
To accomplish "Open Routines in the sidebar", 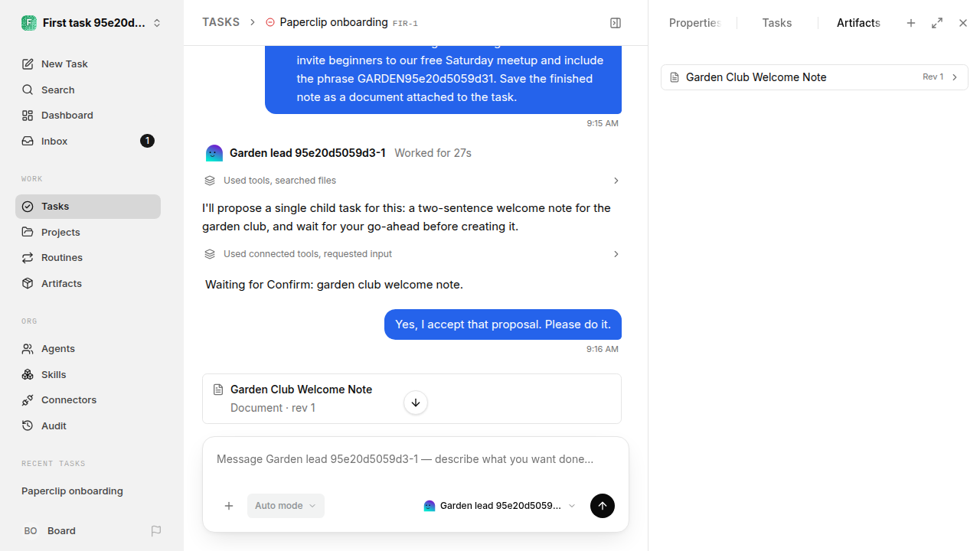I will pyautogui.click(x=88, y=257).
